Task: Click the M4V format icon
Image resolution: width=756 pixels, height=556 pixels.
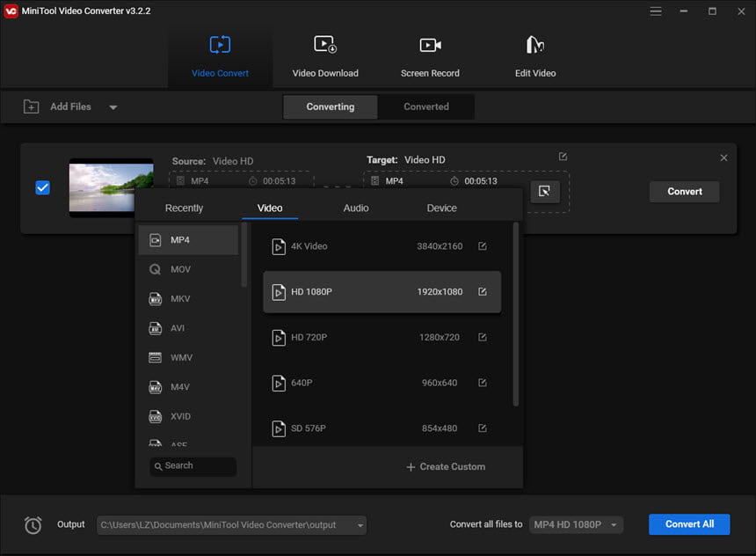Action: click(155, 387)
